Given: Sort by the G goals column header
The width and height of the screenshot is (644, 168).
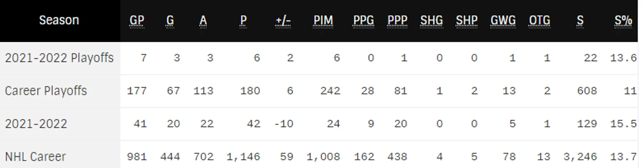Looking at the screenshot, I should [170, 20].
